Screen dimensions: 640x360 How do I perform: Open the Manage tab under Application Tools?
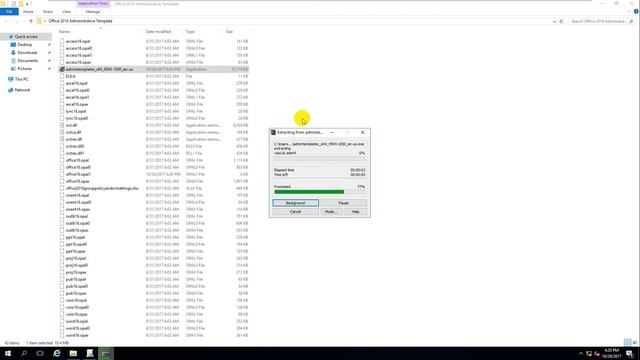pos(93,12)
